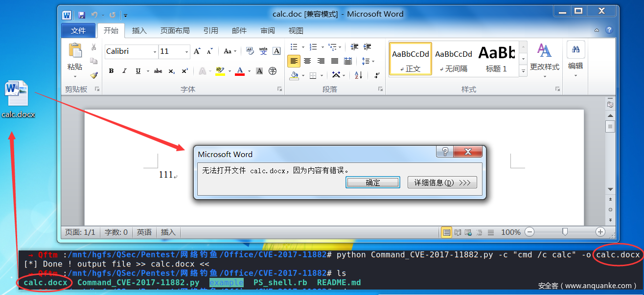644x295 pixels.
Task: Click the Paste clipboard icon
Action: pyautogui.click(x=75, y=50)
